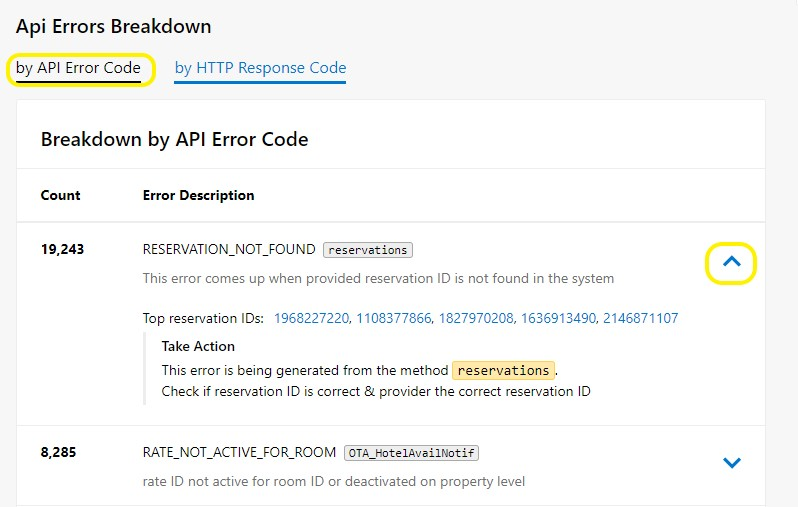The height and width of the screenshot is (507, 798).
Task: Open reservation ID 2146871107
Action: click(641, 318)
